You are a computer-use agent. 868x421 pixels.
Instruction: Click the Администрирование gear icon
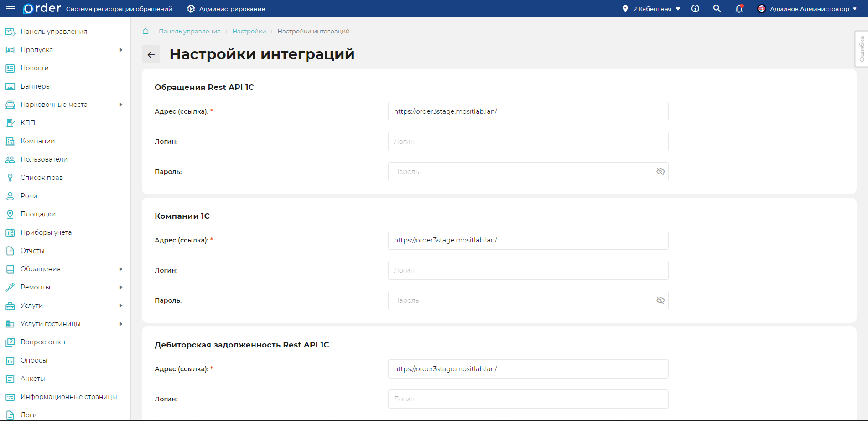(x=191, y=9)
